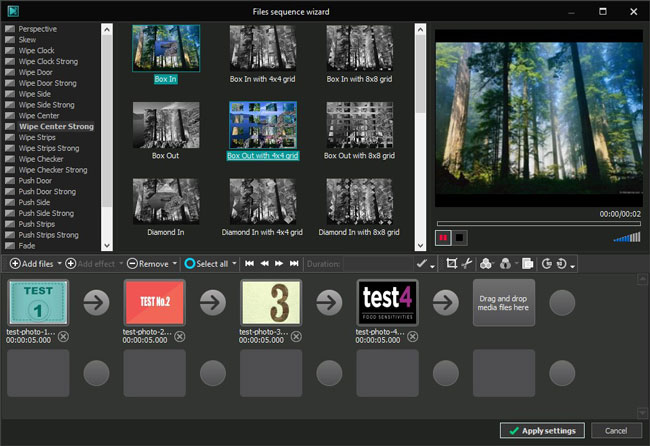Select the TEST No.2 red thumbnail
Screen dimensions: 650x446
tap(155, 302)
